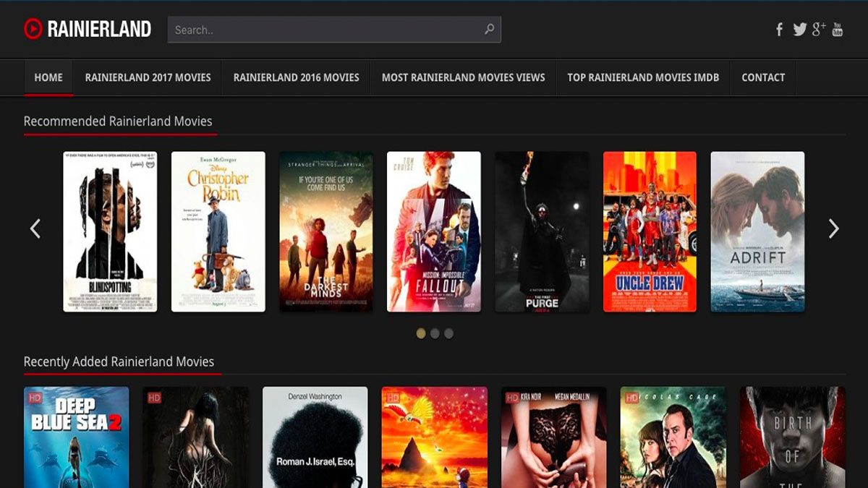Open the Facebook icon in header
The height and width of the screenshot is (488, 868).
(x=779, y=30)
